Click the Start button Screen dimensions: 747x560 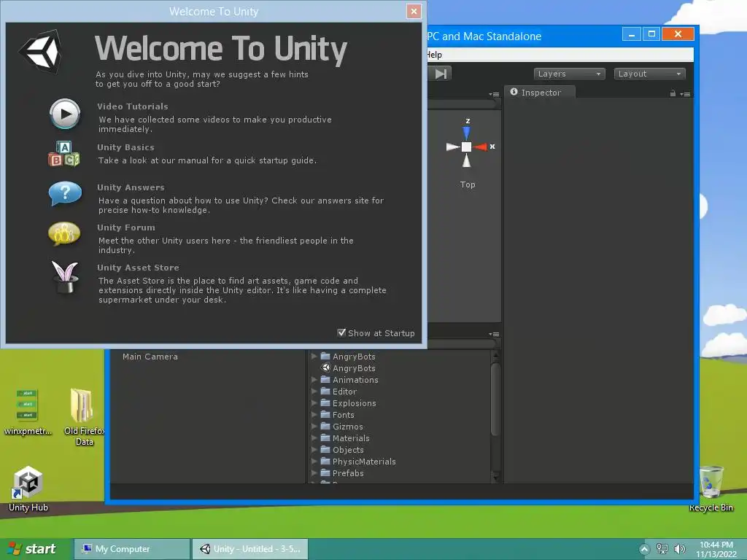[32, 549]
